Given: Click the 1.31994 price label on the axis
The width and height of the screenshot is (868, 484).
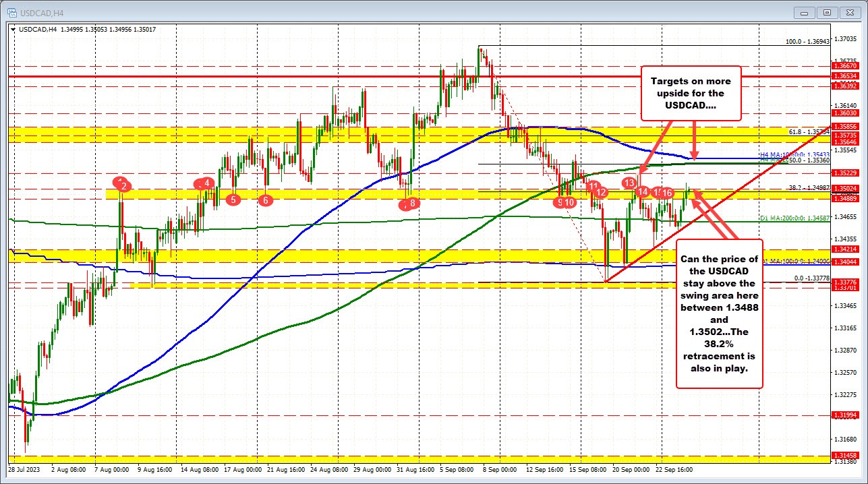Looking at the screenshot, I should point(845,415).
